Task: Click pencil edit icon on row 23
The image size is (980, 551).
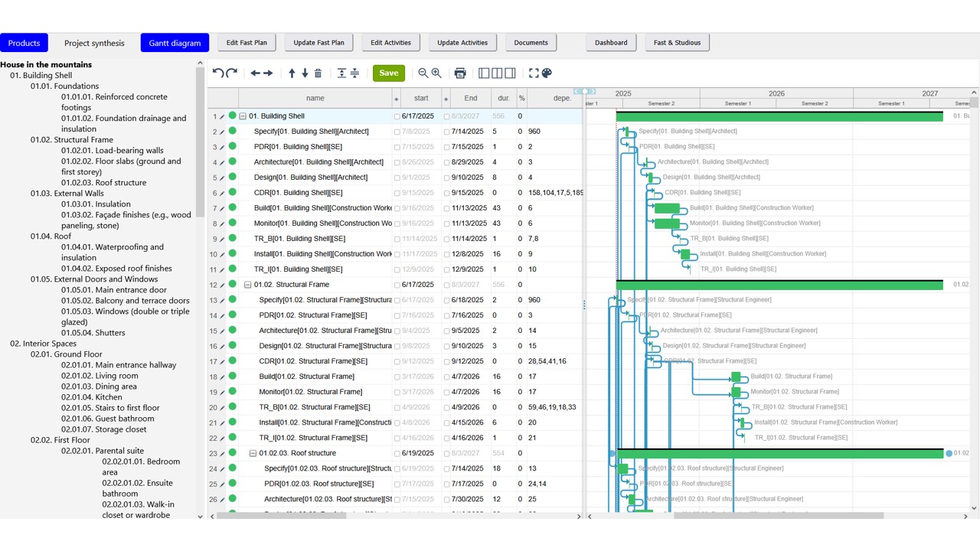Action: [x=223, y=454]
